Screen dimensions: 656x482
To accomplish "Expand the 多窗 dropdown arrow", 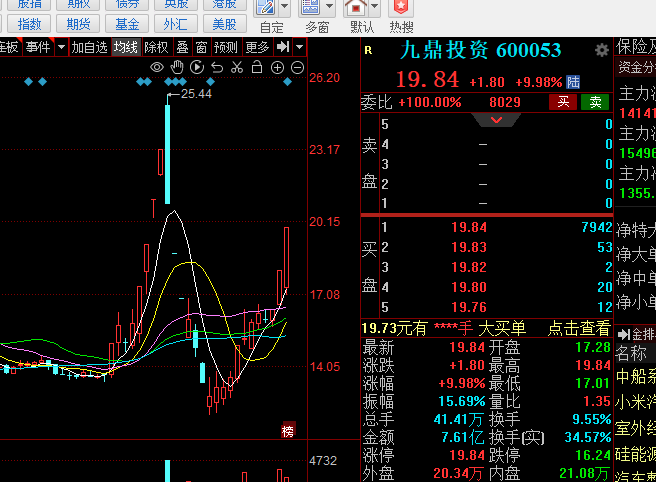I will [330, 6].
